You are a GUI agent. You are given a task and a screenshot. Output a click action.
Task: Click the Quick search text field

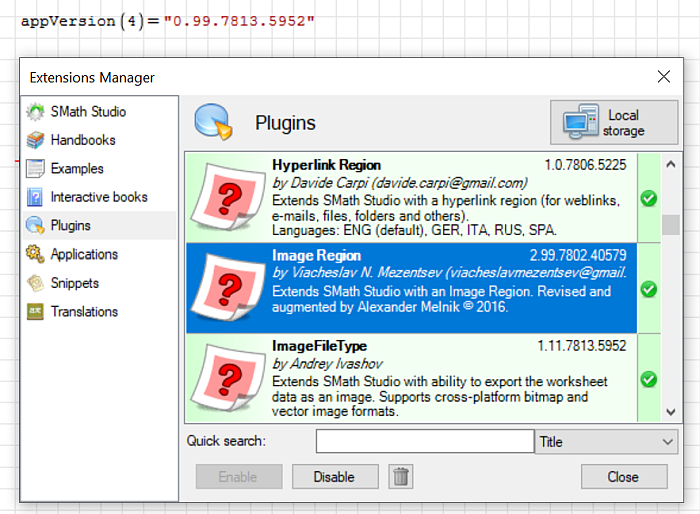[x=424, y=442]
